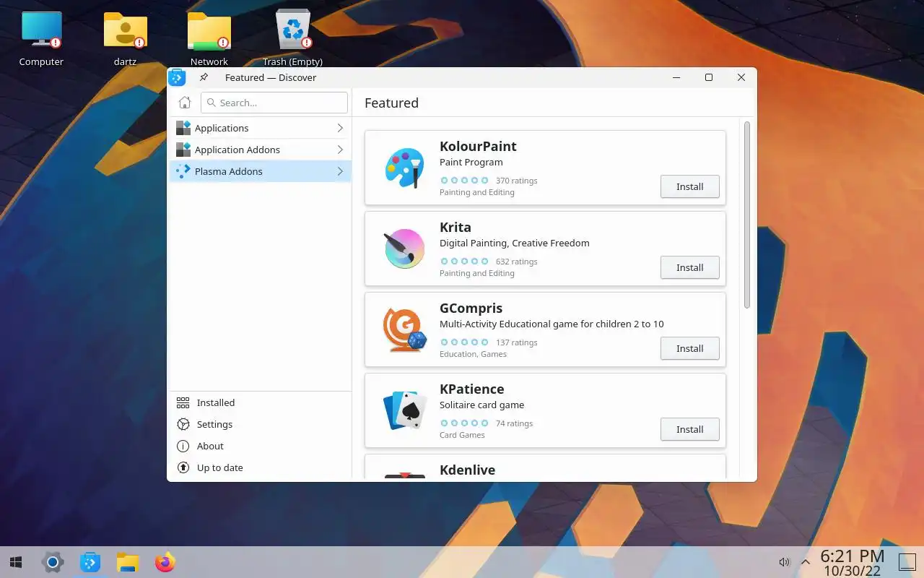924x578 pixels.
Task: Click the Discover icon in the taskbar
Action: point(90,562)
